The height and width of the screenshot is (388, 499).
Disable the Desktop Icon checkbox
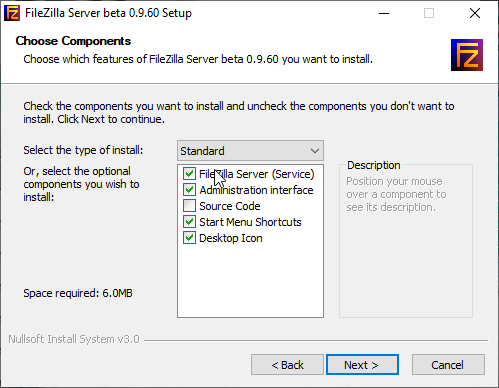(189, 238)
